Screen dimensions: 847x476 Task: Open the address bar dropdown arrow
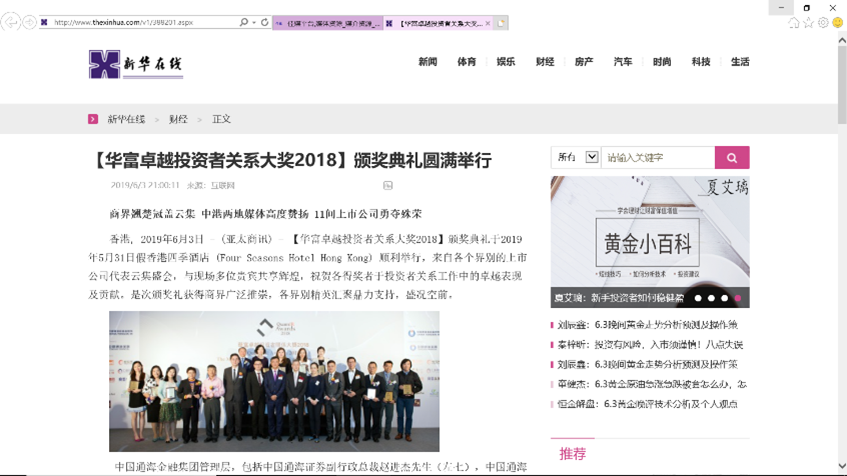click(254, 23)
